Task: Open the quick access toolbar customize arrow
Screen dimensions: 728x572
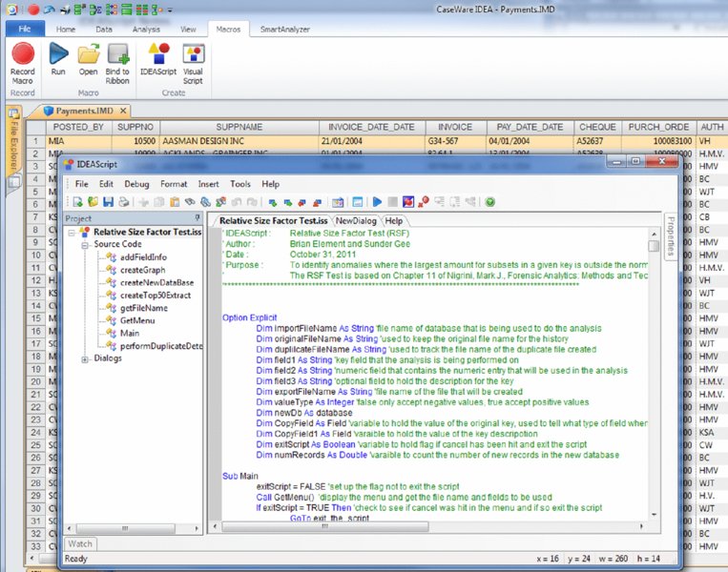Action: tap(170, 10)
